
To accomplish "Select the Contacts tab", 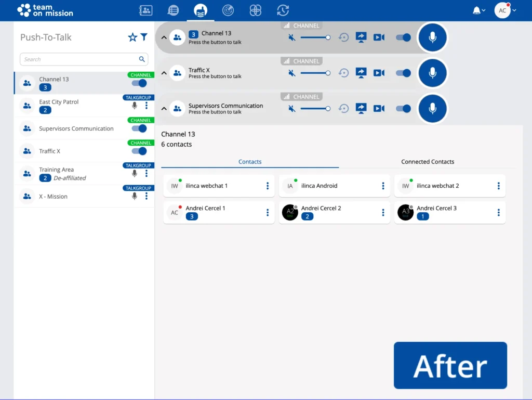I will click(250, 162).
